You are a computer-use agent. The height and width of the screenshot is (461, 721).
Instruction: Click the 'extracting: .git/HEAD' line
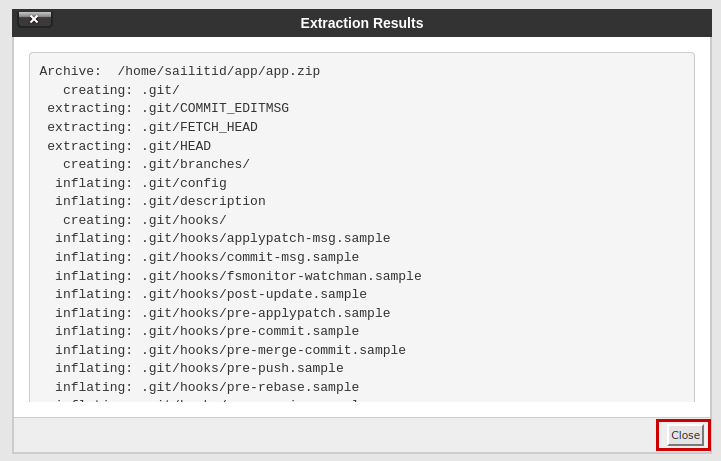tap(129, 146)
